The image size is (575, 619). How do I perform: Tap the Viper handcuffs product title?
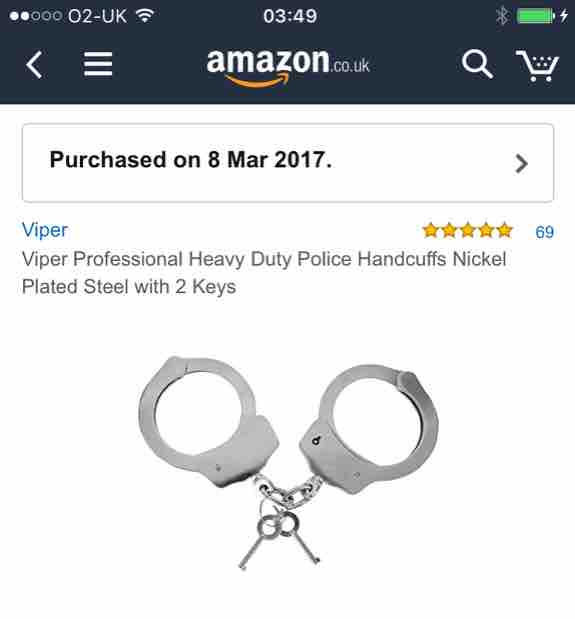coord(264,273)
